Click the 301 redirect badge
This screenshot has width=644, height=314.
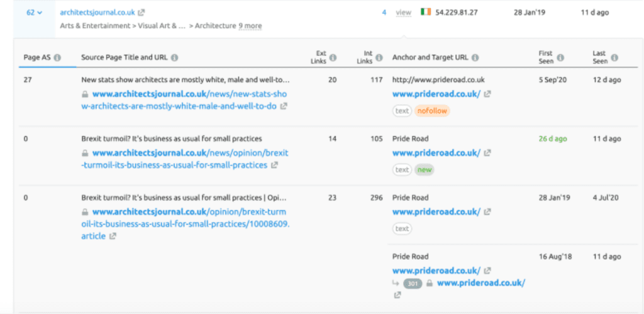(x=413, y=284)
